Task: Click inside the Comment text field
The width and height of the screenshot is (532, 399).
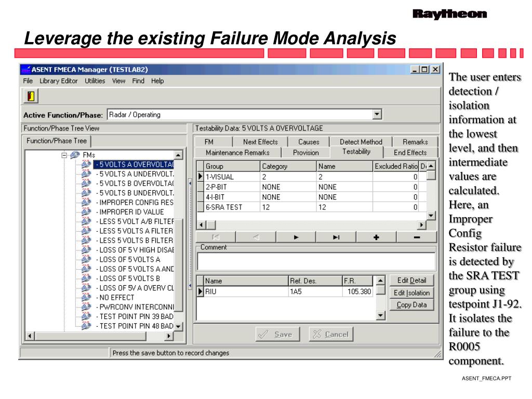Action: 316,261
